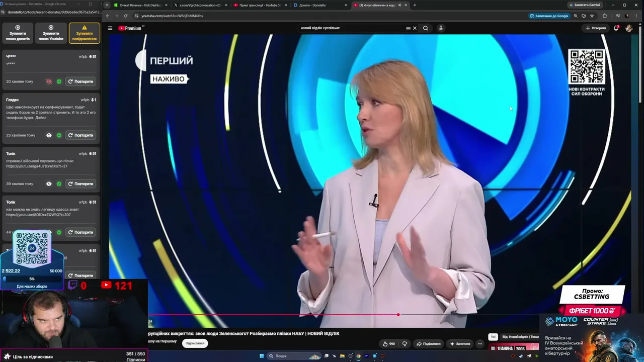This screenshot has height=362, width=644.
Task: Open the on-screen keyboard in search box
Action: tap(408, 28)
